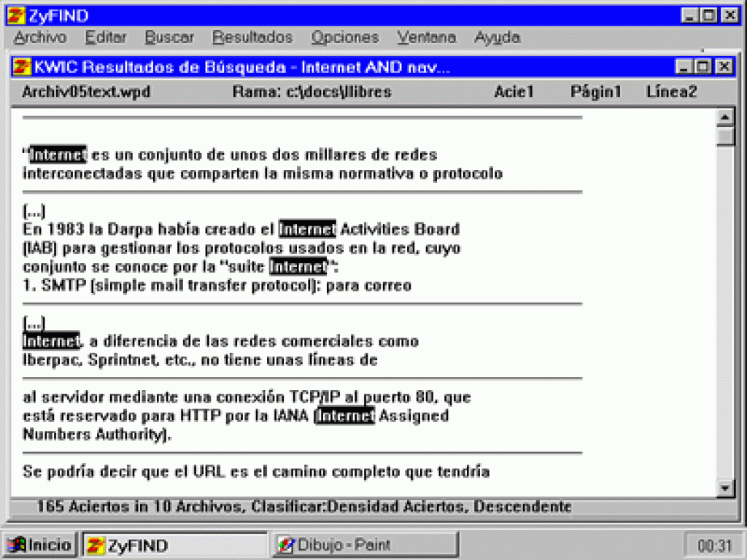Click the KWIC results window system icon
The width and height of the screenshot is (747, 560).
[x=23, y=67]
